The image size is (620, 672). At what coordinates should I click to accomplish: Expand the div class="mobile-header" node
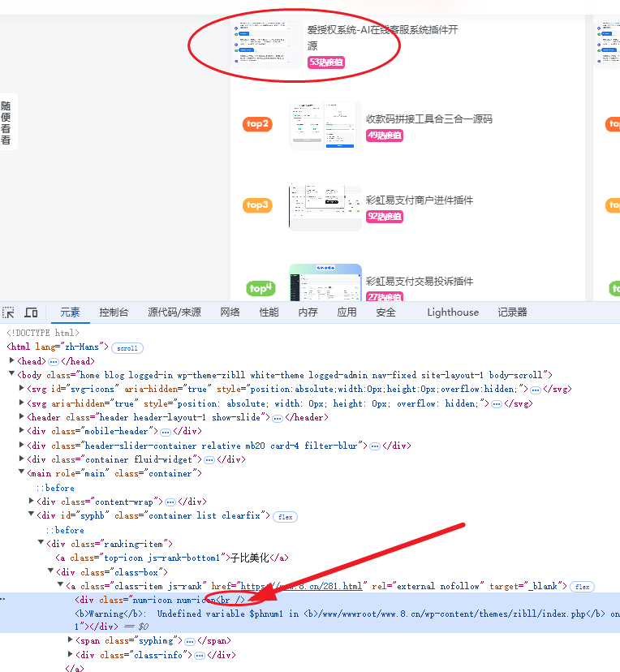coord(22,431)
